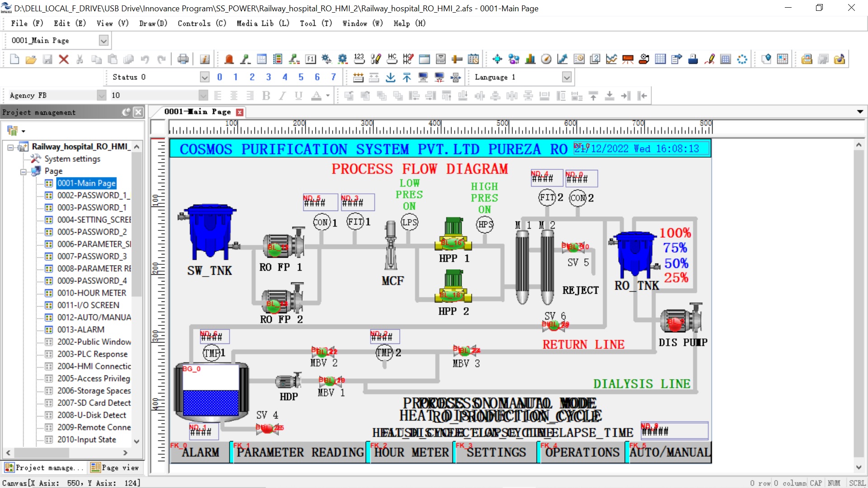Open the font color picker arrow
Image resolution: width=868 pixels, height=488 pixels.
point(328,95)
